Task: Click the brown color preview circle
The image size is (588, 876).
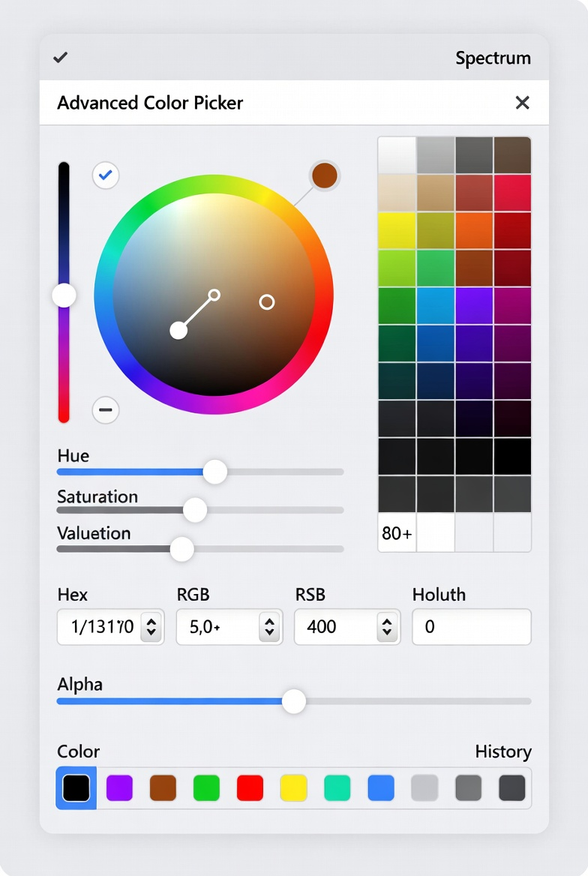Action: [x=325, y=175]
